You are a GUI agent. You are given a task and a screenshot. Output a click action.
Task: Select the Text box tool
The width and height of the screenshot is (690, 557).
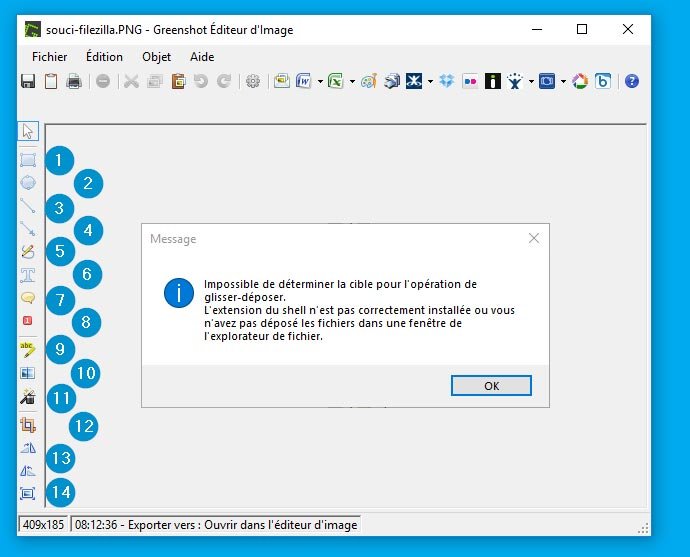(x=28, y=275)
